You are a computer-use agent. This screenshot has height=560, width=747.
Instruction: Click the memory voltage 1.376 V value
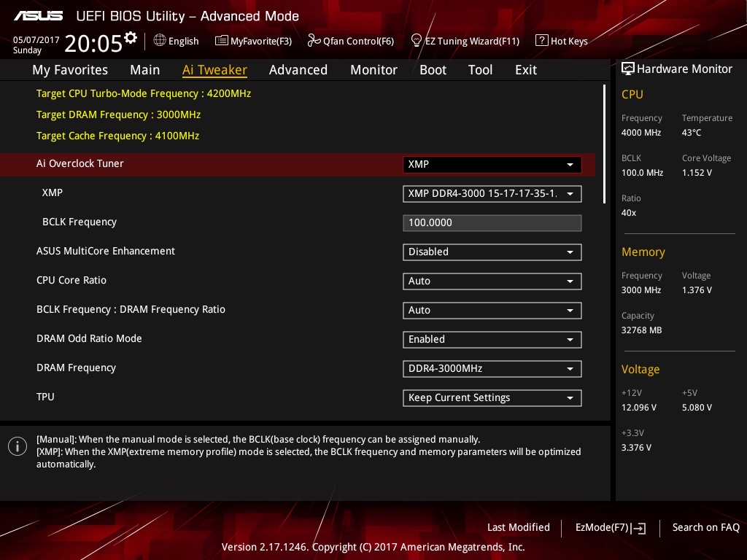coord(697,290)
